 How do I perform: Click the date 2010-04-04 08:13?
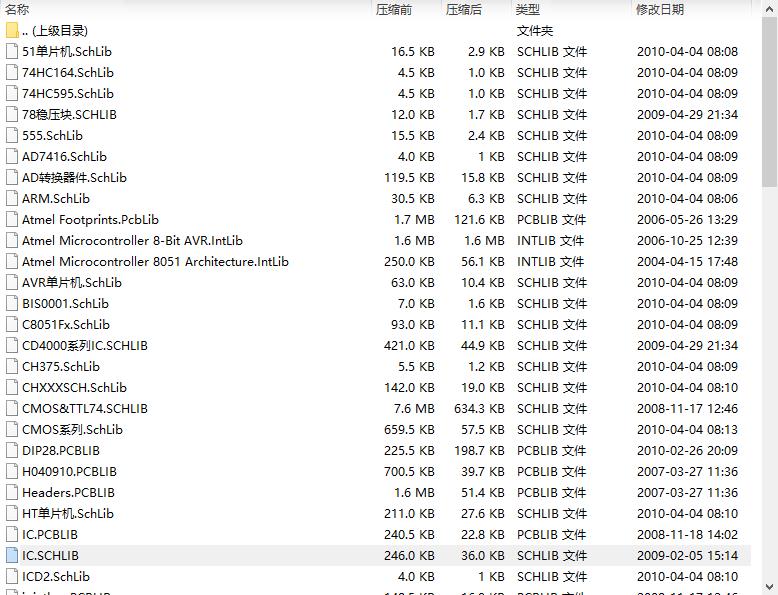pos(687,430)
